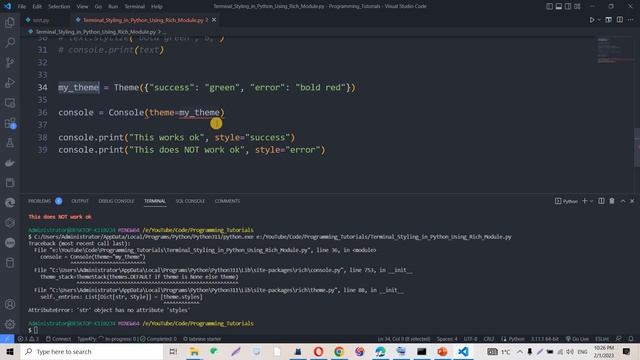Toggle the secondary side bar layout icon
Image resolution: width=640 pixels, height=360 pixels.
(x=568, y=6)
